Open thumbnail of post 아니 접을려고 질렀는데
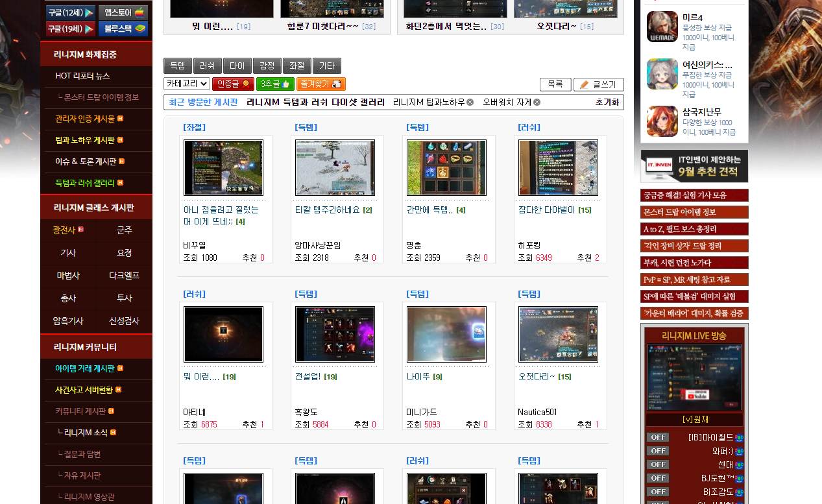 coord(224,167)
